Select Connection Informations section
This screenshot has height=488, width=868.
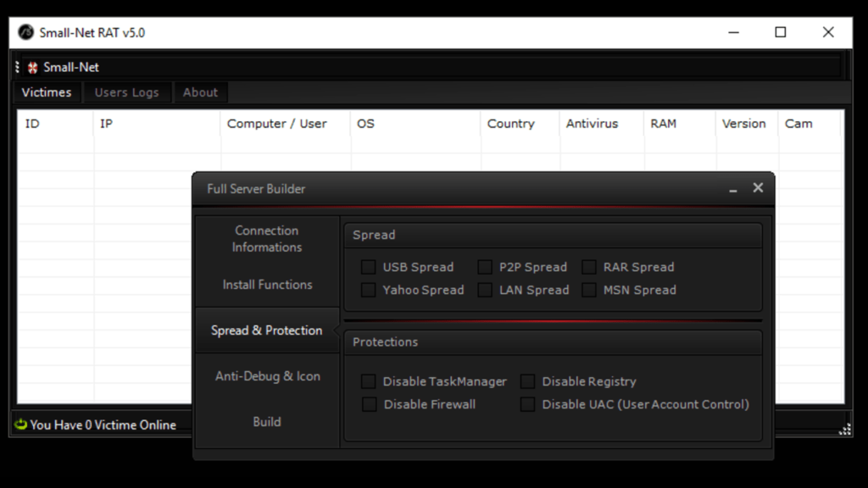[267, 239]
